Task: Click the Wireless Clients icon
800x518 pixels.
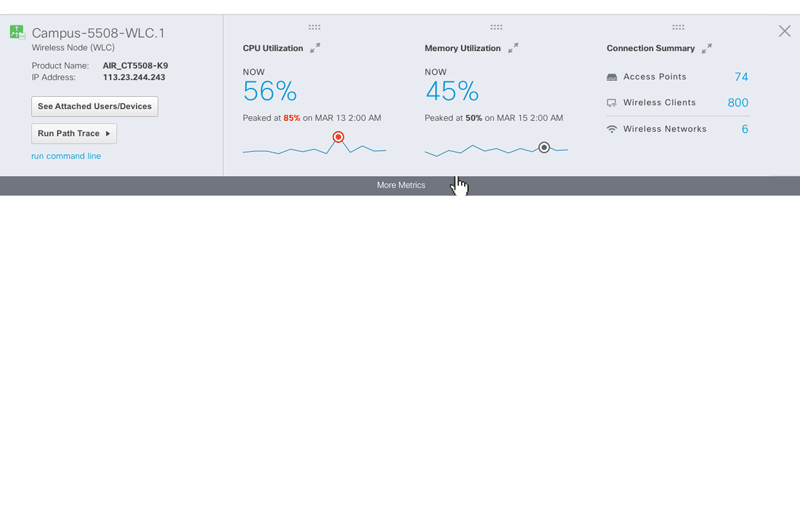Action: [x=612, y=103]
